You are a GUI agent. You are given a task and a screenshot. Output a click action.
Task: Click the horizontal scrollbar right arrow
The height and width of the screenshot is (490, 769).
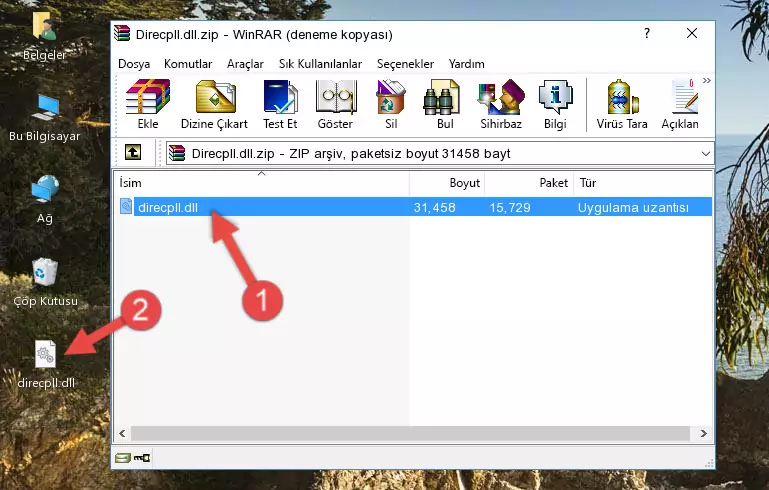coord(704,434)
